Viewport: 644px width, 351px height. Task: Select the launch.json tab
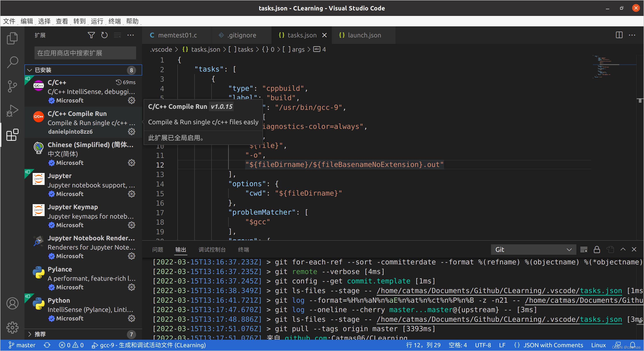pos(364,35)
